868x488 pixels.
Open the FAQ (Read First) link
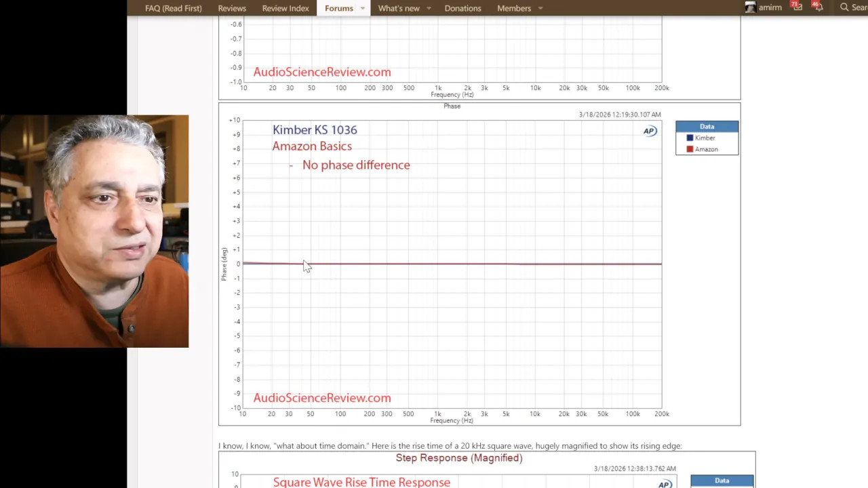click(x=173, y=8)
